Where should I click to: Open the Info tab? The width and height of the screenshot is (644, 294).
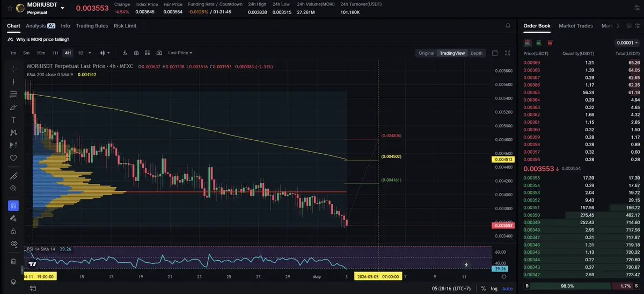(x=65, y=26)
